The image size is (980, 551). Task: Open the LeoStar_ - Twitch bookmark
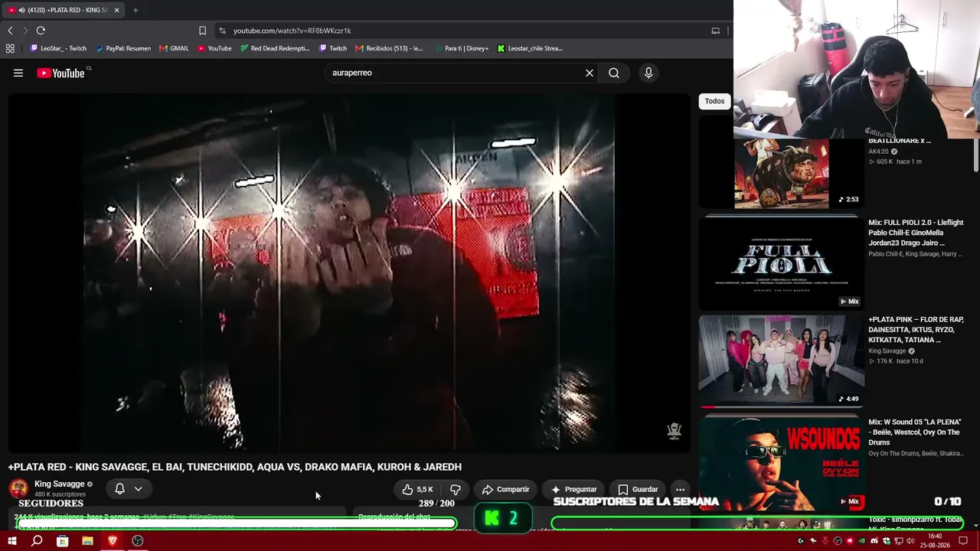pyautogui.click(x=58, y=48)
